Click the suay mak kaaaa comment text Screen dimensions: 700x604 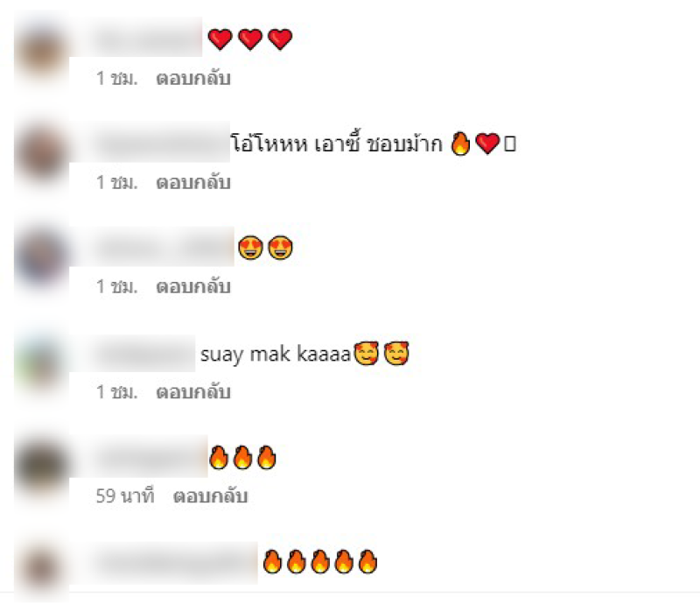276,355
